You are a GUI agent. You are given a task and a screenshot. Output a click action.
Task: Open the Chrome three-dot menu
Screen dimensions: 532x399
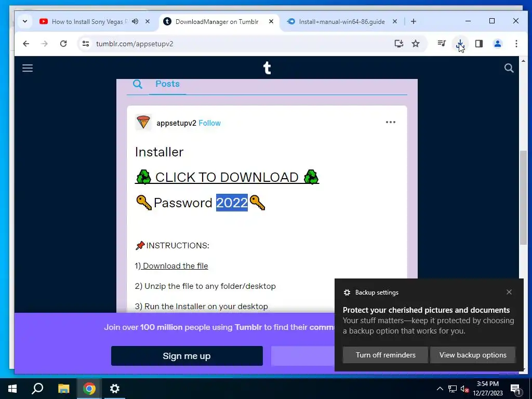click(x=516, y=44)
